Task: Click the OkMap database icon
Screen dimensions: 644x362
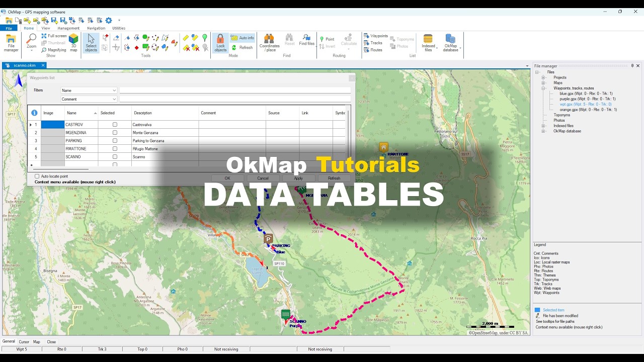Action: [x=450, y=43]
